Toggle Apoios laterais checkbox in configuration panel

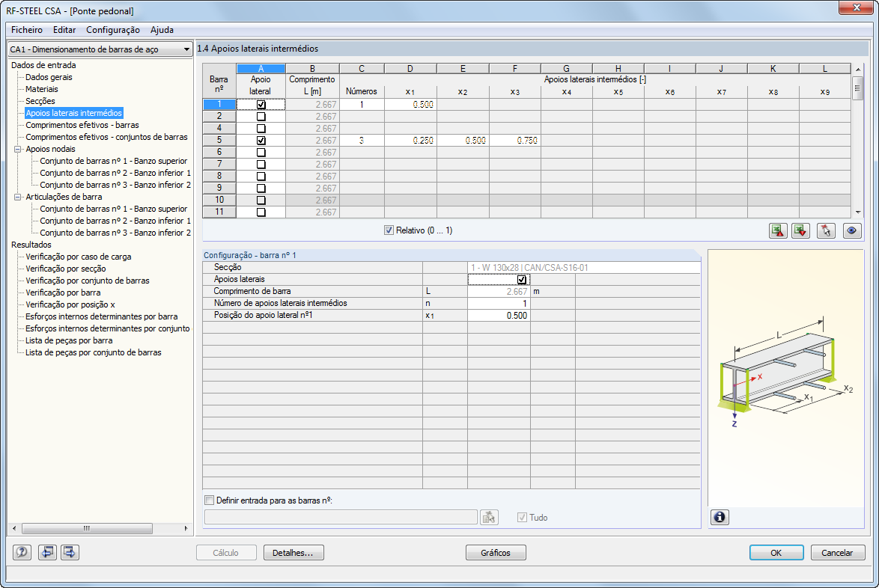click(521, 280)
